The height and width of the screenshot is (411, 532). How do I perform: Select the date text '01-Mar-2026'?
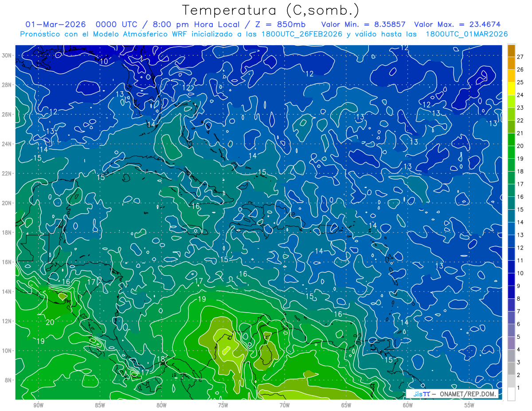coord(55,24)
